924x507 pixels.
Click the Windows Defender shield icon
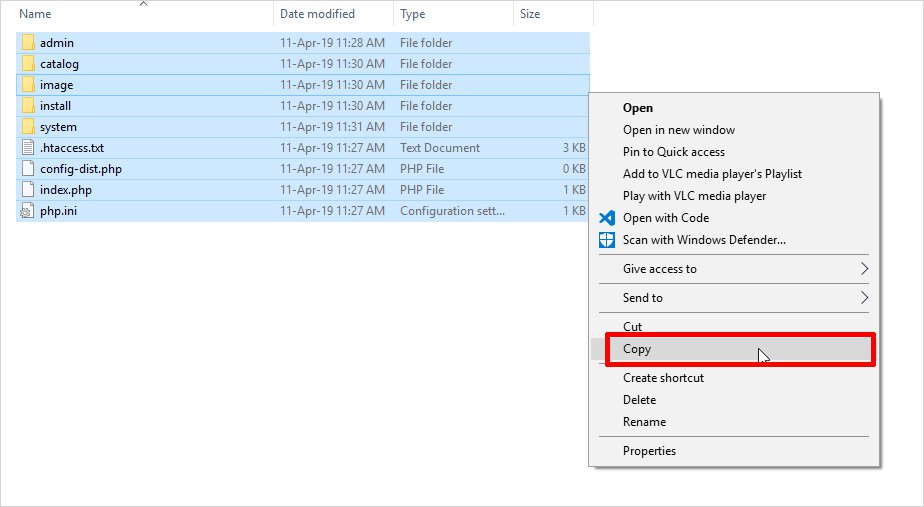click(606, 240)
